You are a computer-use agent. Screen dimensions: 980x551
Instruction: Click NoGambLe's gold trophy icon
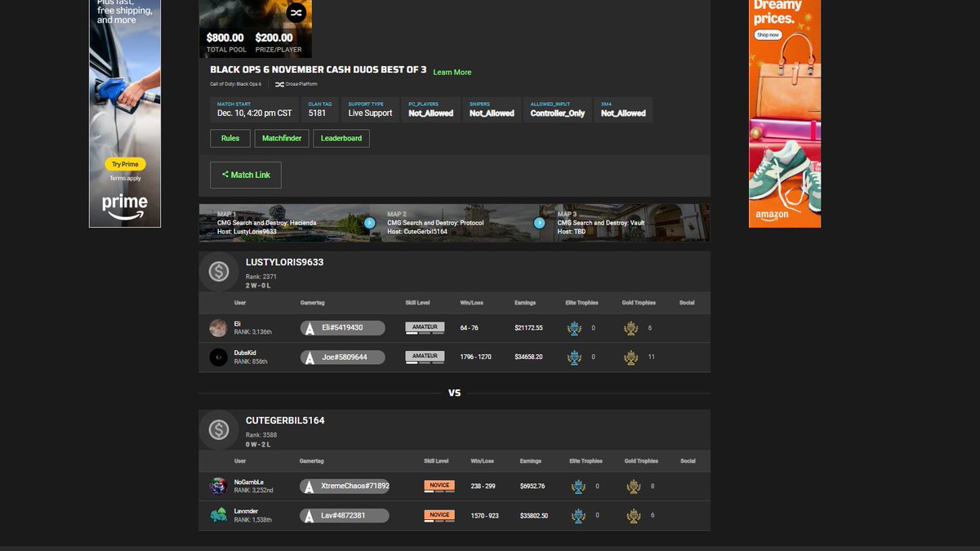pos(633,487)
